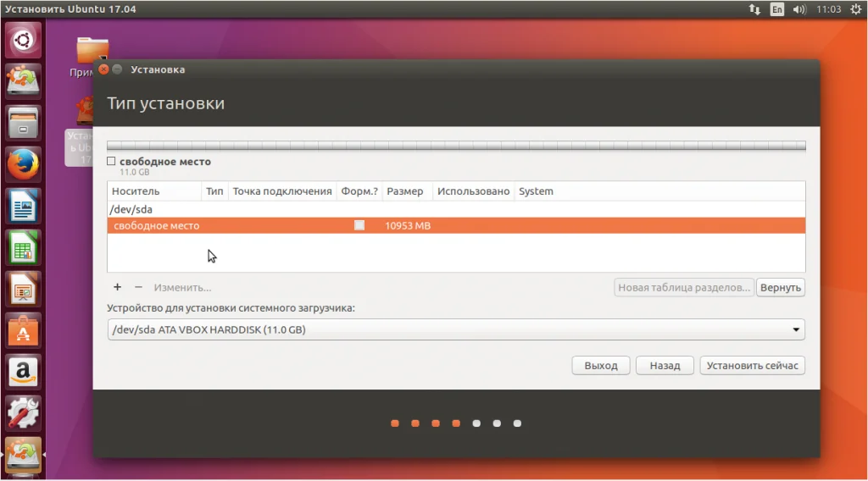Click Использовано column header
This screenshot has height=481, width=868.
click(x=473, y=191)
